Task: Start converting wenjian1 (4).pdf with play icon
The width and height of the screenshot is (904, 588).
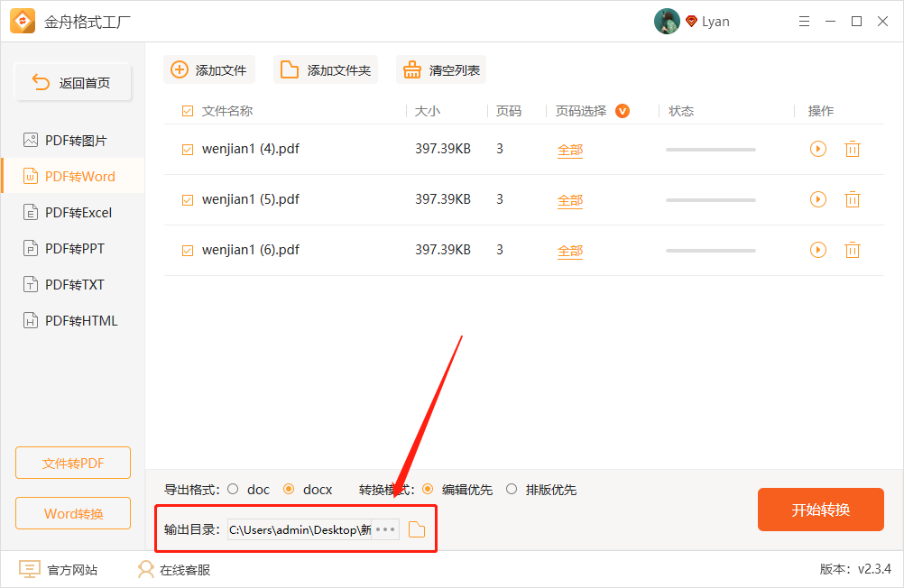Action: tap(818, 149)
